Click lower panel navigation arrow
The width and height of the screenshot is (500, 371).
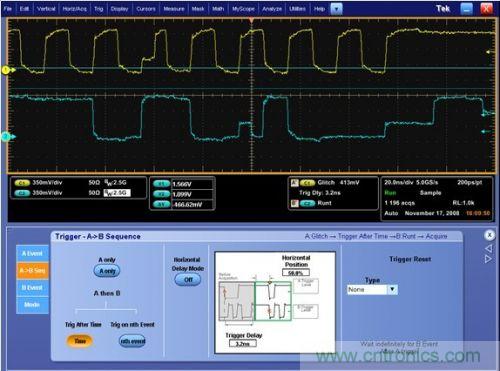[488, 259]
